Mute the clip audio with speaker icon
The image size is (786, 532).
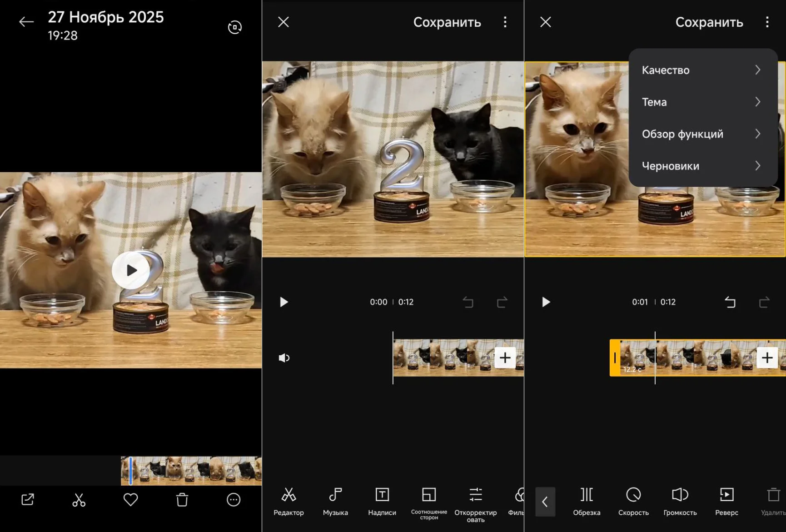click(x=284, y=358)
